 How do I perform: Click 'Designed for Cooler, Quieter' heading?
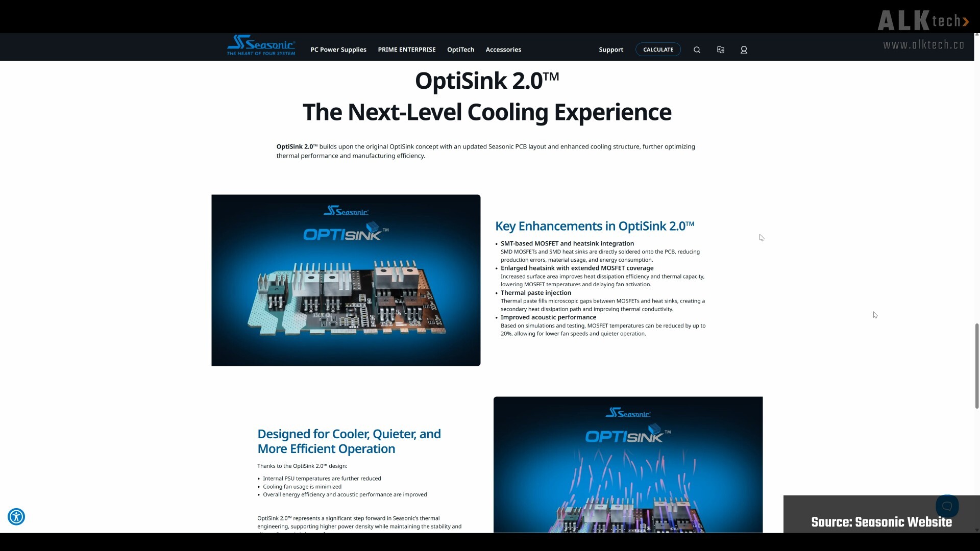pos(349,441)
